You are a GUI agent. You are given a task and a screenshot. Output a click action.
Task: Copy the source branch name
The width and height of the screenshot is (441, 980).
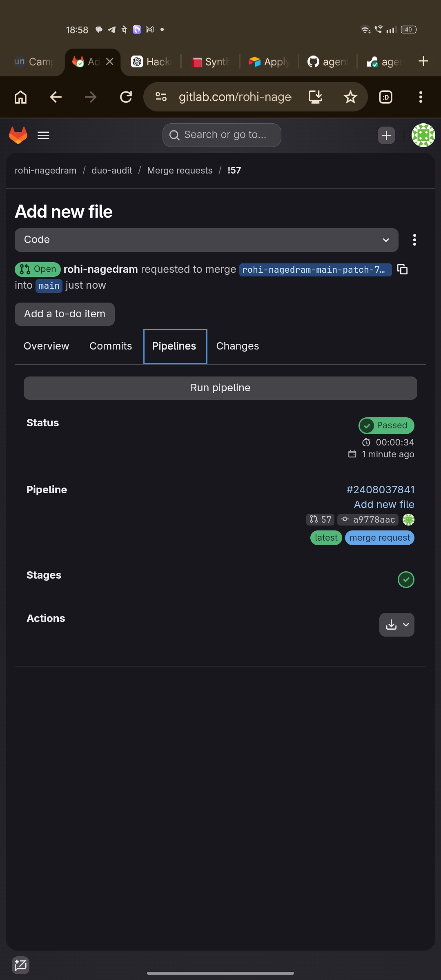(x=403, y=269)
